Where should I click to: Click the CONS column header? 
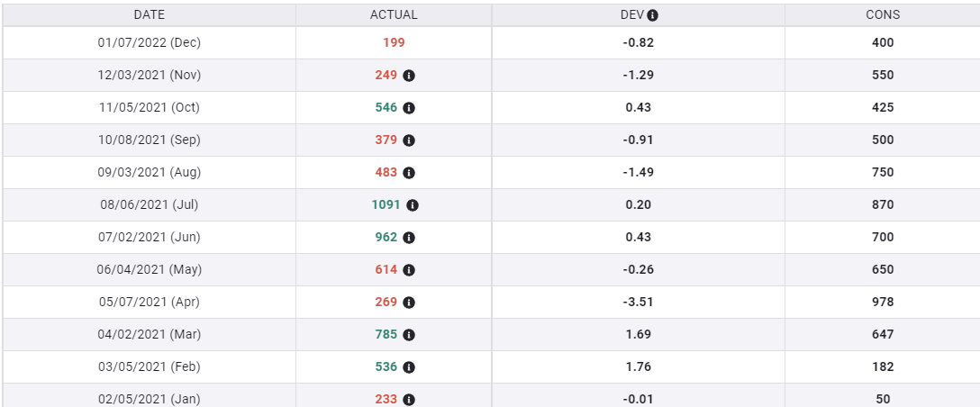pos(883,15)
